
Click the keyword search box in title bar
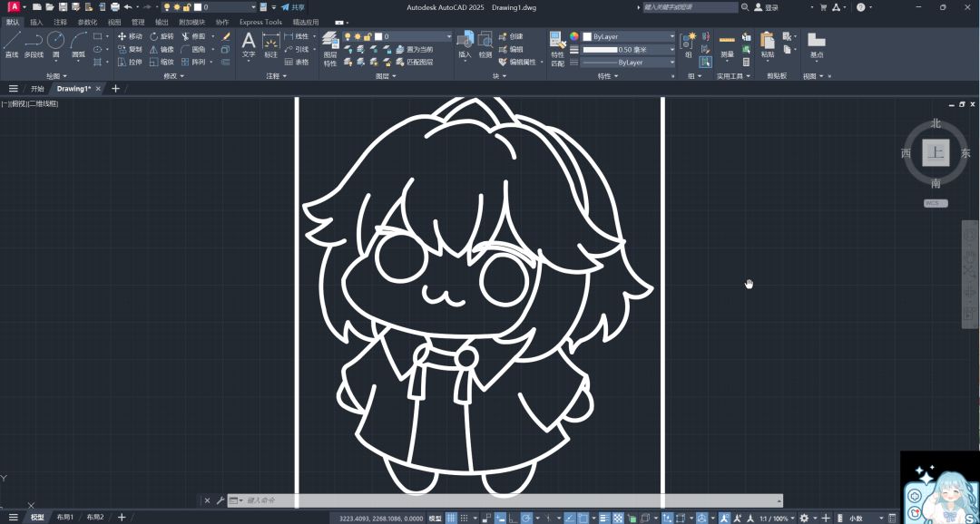click(x=691, y=7)
